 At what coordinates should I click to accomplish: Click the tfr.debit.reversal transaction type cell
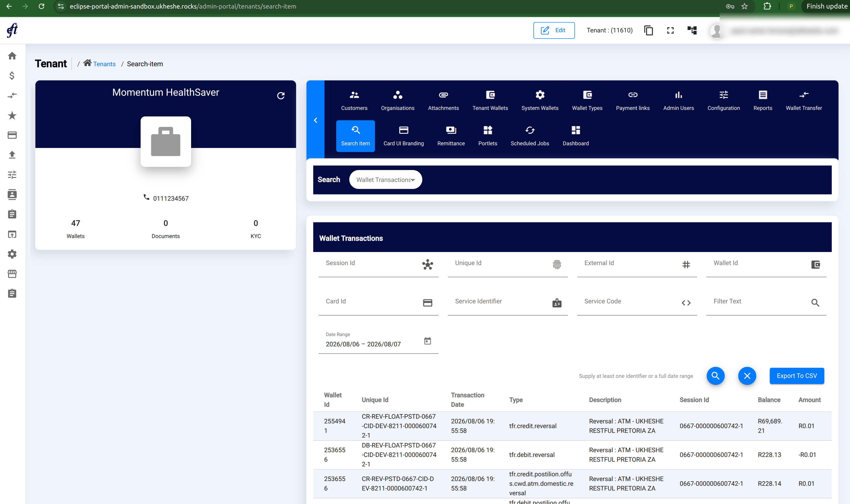click(532, 455)
